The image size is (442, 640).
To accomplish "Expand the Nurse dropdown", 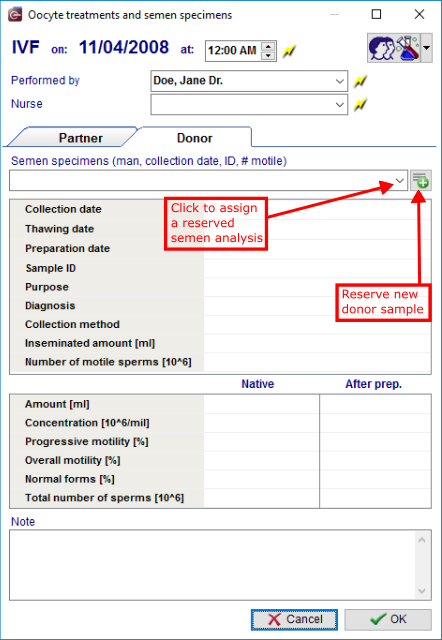I will [339, 105].
